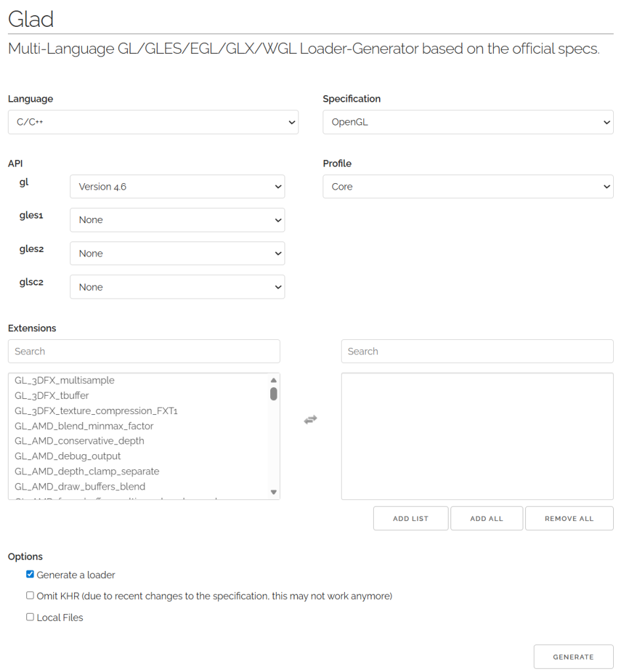Open the Specification dropdown

pos(468,122)
